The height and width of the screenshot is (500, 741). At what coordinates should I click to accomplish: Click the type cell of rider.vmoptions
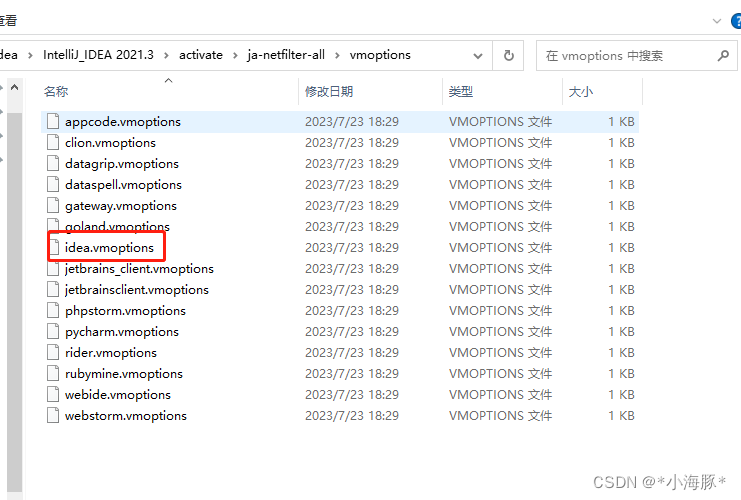pos(500,353)
